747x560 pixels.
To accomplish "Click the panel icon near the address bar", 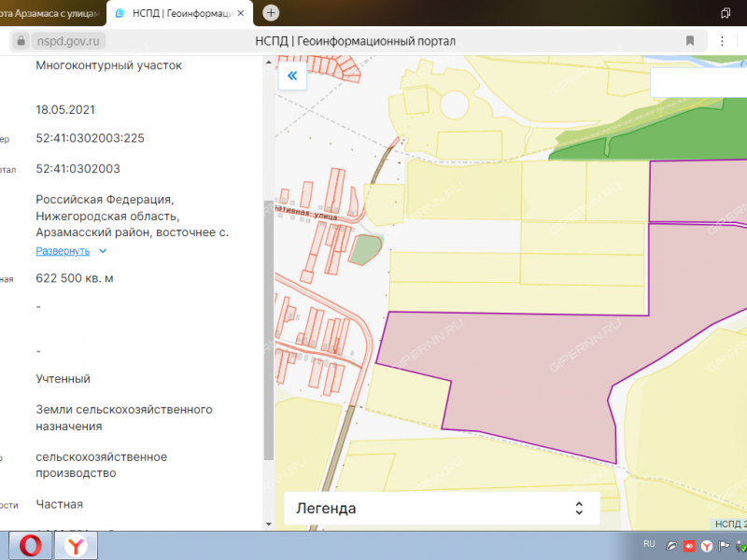I will [726, 12].
